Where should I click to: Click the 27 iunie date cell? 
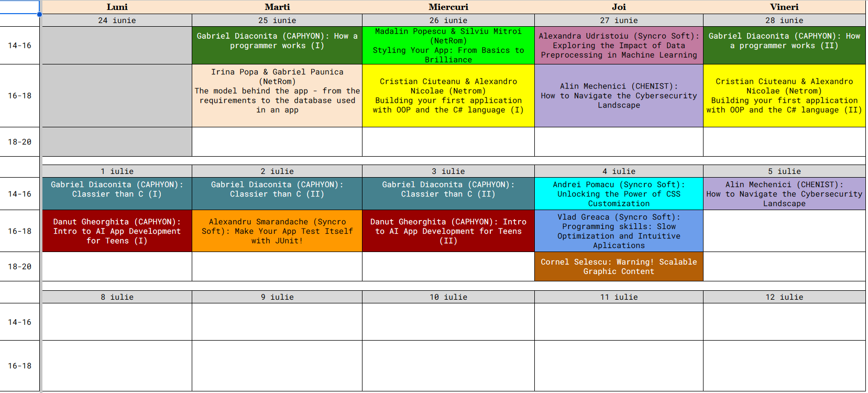pos(619,20)
